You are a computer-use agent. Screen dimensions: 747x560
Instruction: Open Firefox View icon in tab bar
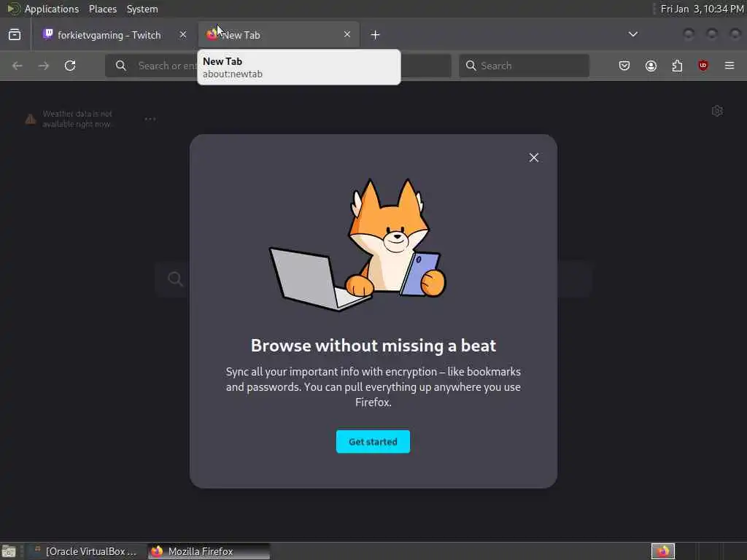click(x=15, y=35)
